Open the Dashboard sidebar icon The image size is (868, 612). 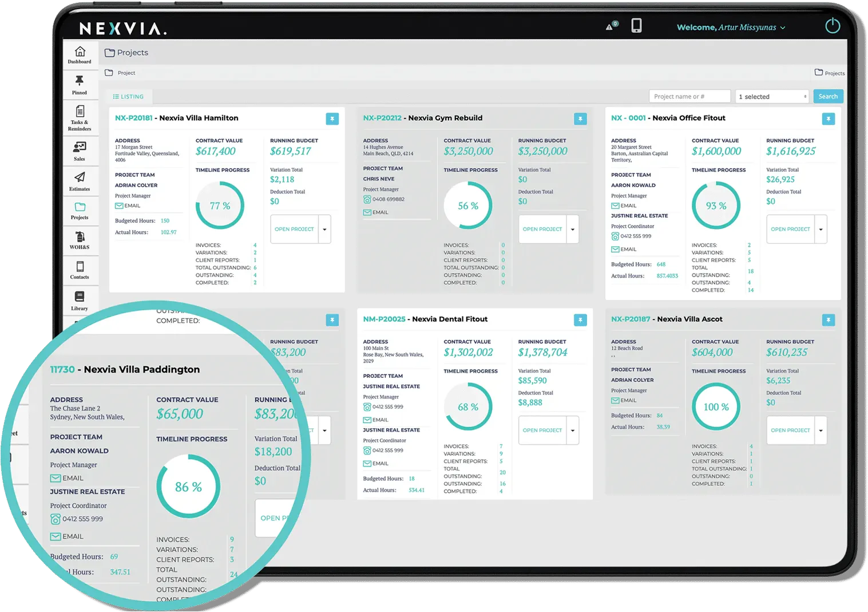point(80,55)
